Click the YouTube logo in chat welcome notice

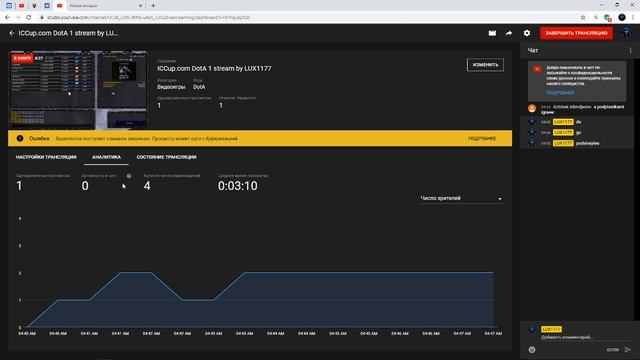537,69
